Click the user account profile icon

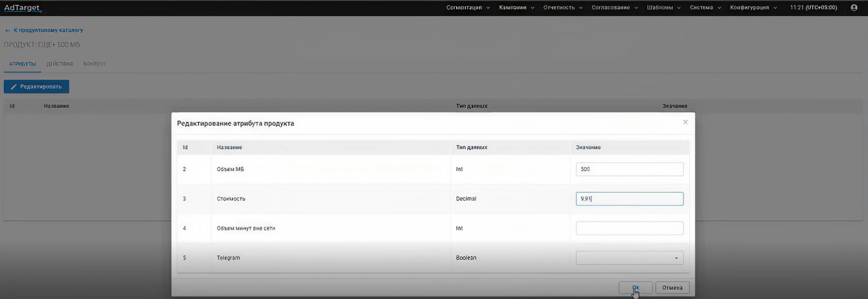tap(854, 8)
